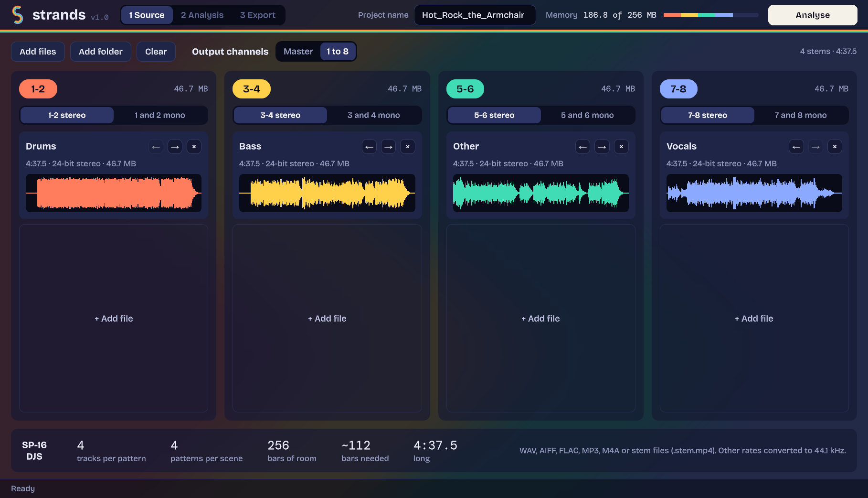Click the Bass waveform preview
This screenshot has width=868, height=498.
[327, 193]
